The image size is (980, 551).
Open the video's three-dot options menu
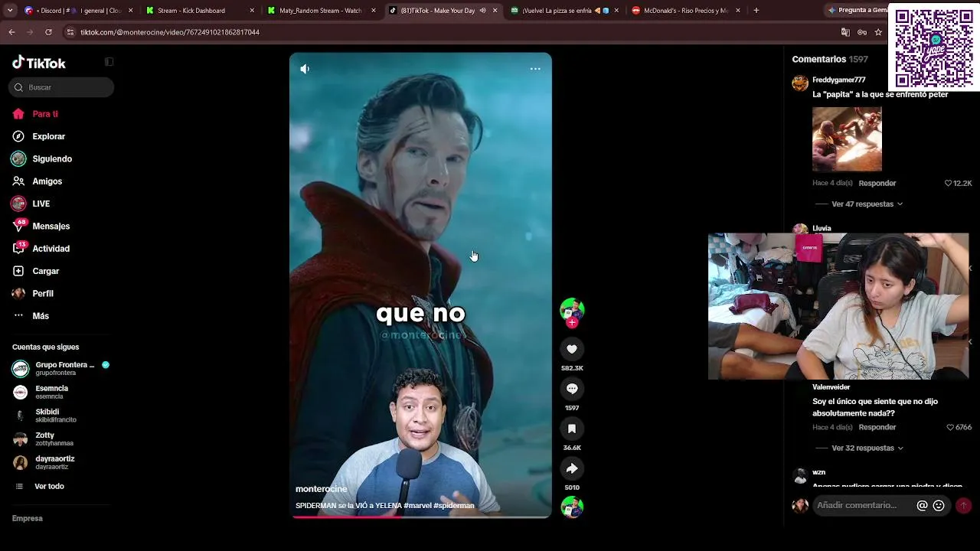(x=535, y=69)
